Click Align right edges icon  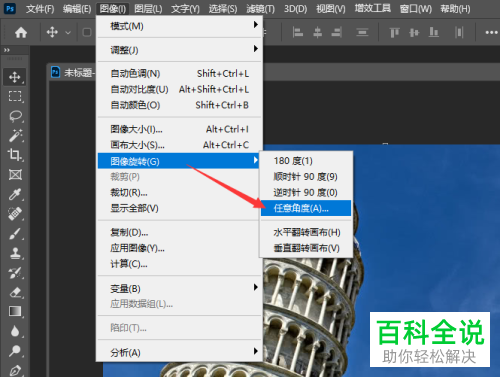(337, 32)
